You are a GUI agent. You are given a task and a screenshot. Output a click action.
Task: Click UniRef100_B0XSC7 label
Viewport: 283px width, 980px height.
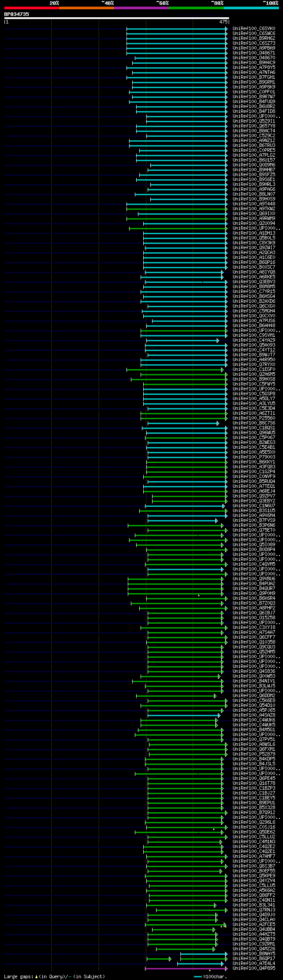point(254,267)
